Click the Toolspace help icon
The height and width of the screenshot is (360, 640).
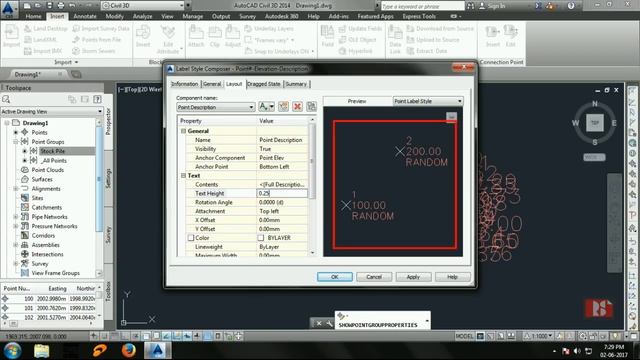click(x=97, y=99)
